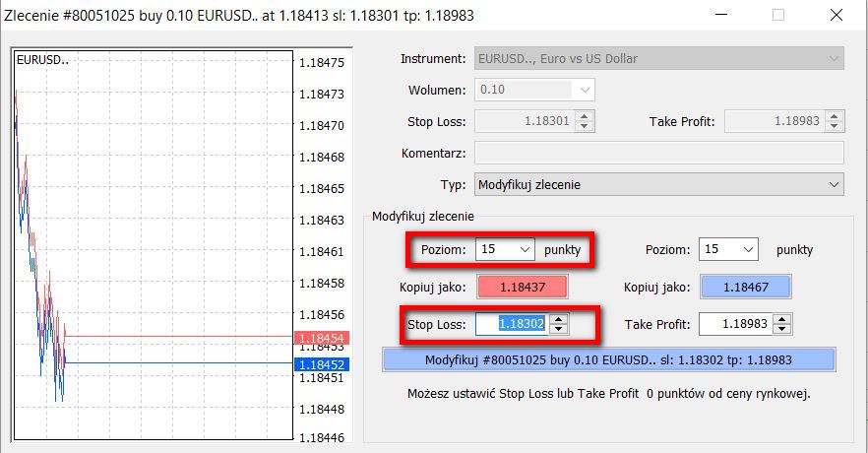Copy the red 1.18437 price value
This screenshot has width=868, height=453.
[522, 287]
